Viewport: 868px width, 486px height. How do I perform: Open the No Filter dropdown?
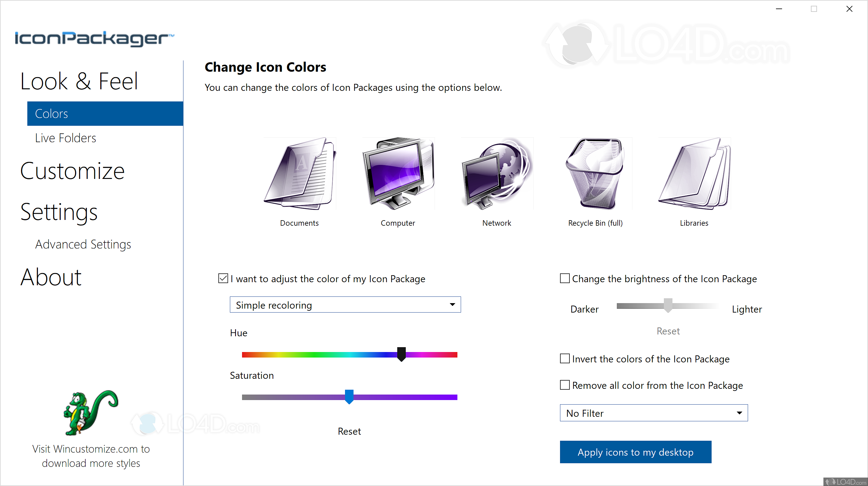653,413
